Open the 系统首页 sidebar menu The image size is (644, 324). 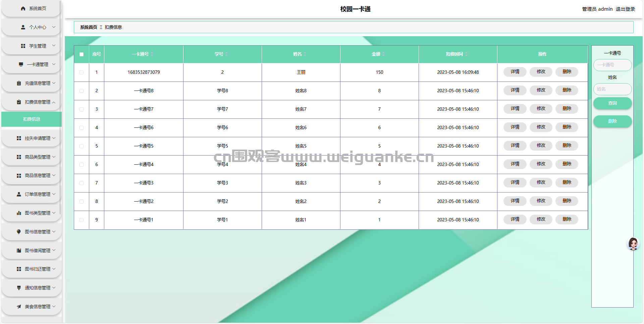(31, 8)
